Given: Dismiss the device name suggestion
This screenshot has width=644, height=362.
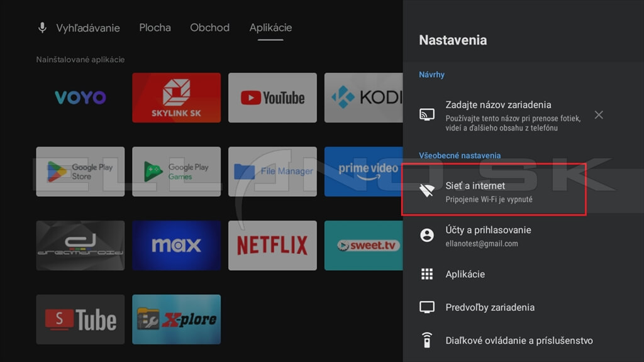Looking at the screenshot, I should click(599, 115).
